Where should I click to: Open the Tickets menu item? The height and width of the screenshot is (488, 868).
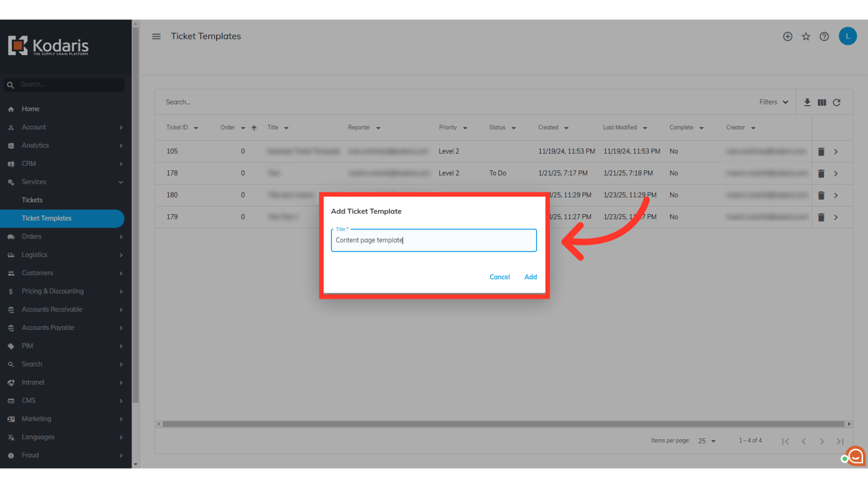point(32,200)
